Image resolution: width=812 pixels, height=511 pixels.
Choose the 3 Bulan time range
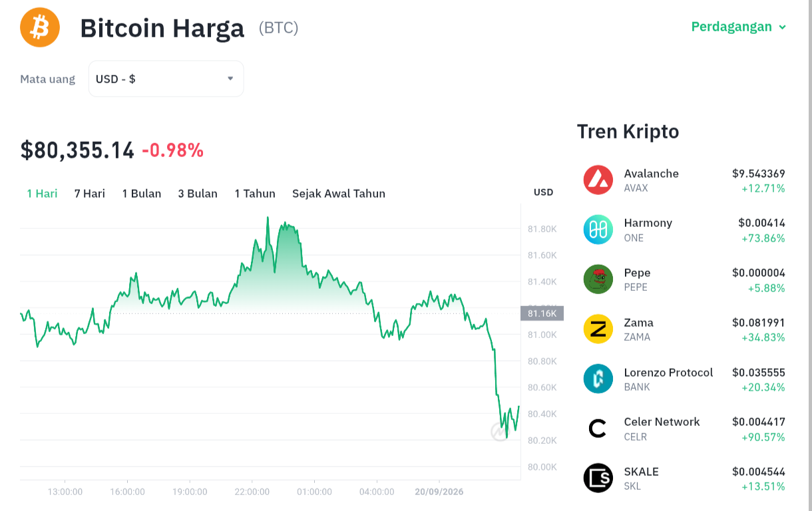[x=198, y=194]
